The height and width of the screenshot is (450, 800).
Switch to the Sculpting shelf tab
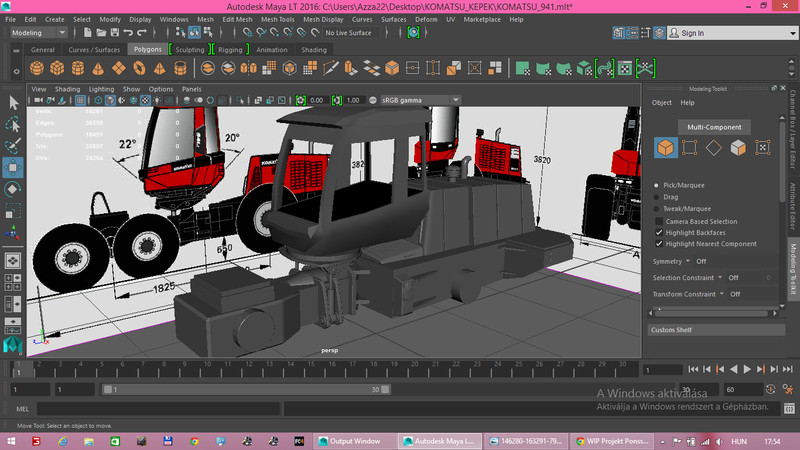pyautogui.click(x=190, y=49)
